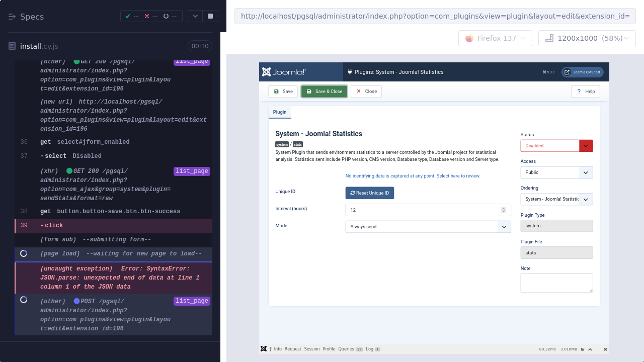
Task: Click the POST request list_page alias badge
Action: tap(192, 301)
